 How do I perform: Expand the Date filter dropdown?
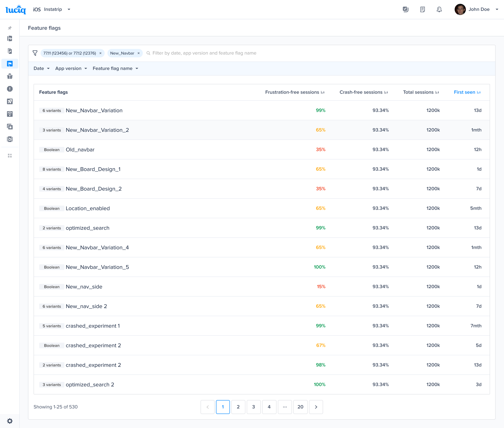click(42, 68)
